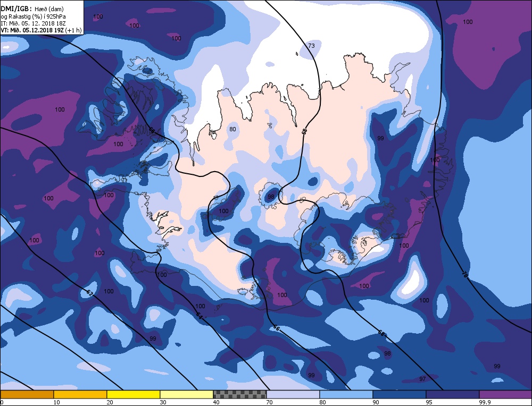
Task: Click the '40' legend scale label
Action: pyautogui.click(x=216, y=402)
